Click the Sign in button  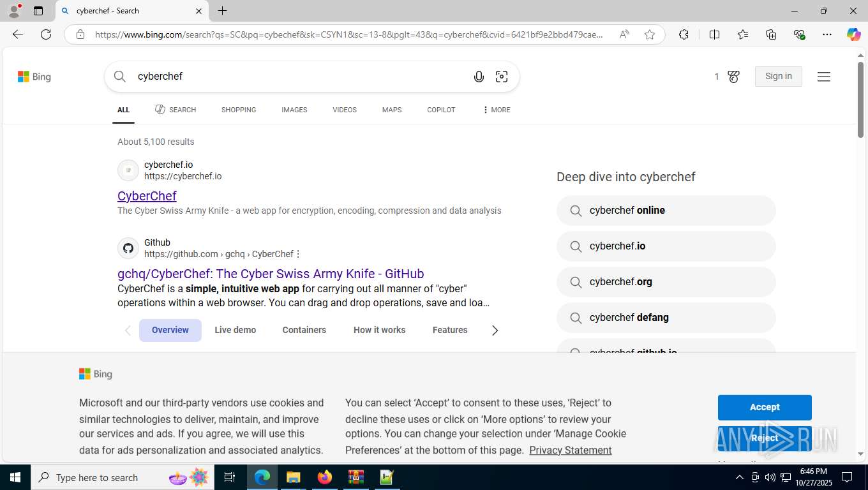pyautogui.click(x=779, y=76)
